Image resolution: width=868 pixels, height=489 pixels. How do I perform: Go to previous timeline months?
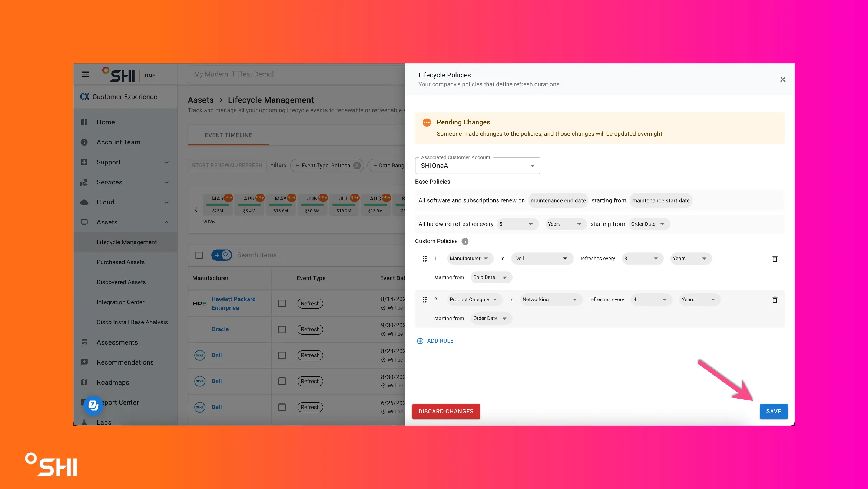tap(196, 210)
